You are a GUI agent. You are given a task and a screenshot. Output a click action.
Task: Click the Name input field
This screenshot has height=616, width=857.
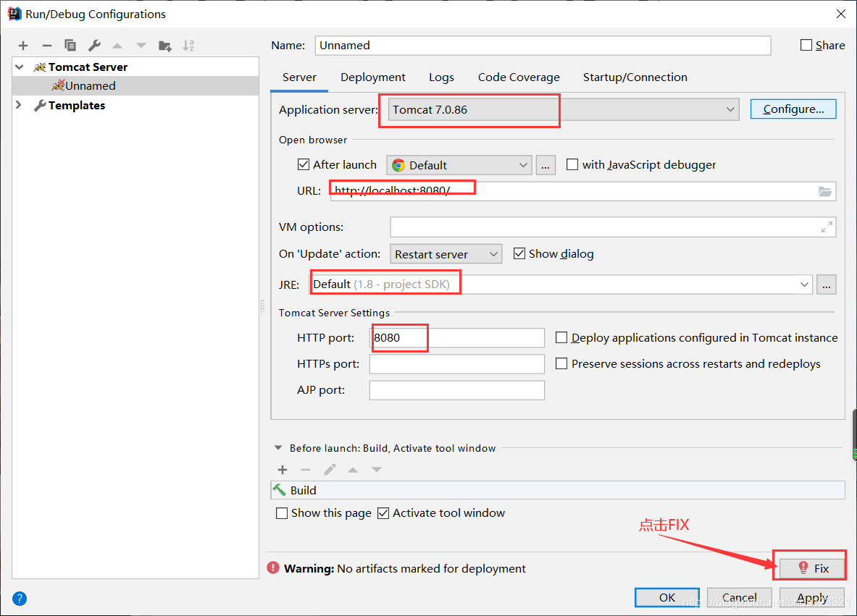click(543, 46)
